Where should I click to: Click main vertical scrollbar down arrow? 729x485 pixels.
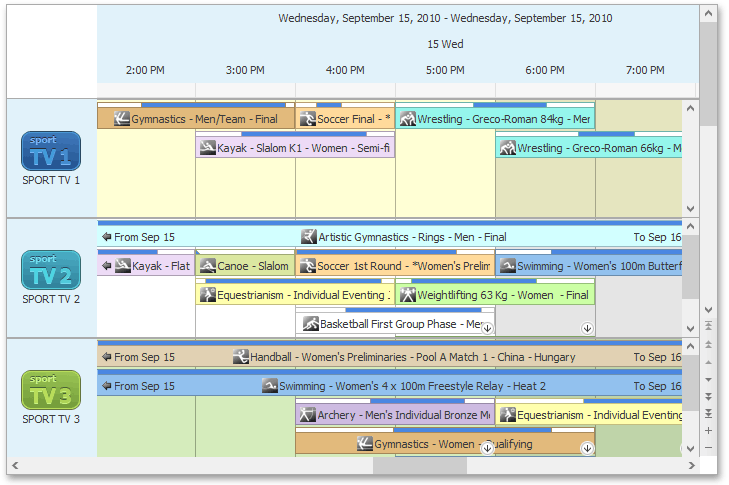pyautogui.click(x=709, y=310)
